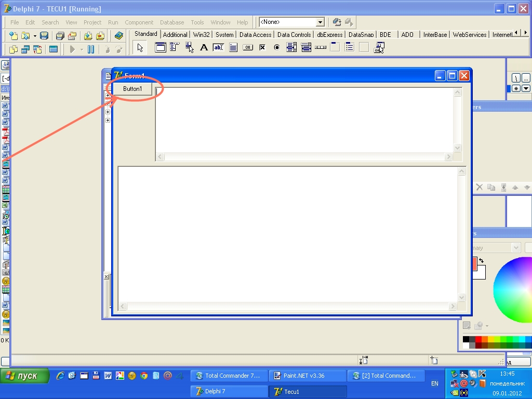Select the MainMenu component icon
The height and width of the screenshot is (399, 532).
tap(175, 47)
